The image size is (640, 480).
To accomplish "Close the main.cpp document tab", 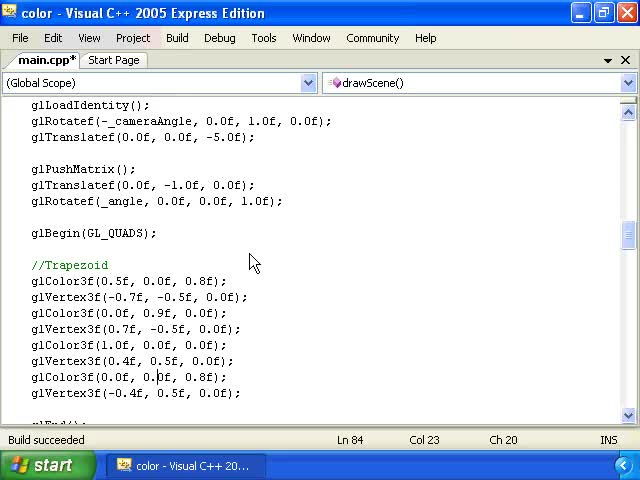I will [625, 60].
